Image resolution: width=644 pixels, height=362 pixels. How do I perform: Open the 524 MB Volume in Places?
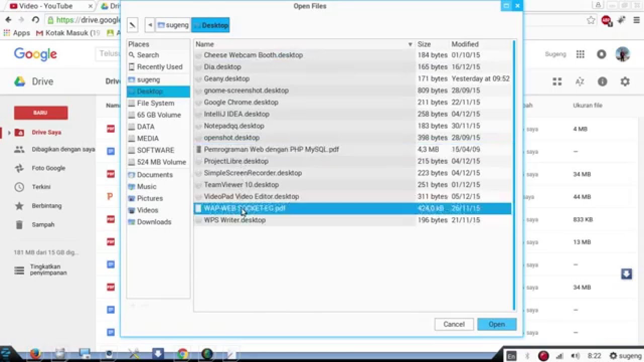[158, 162]
